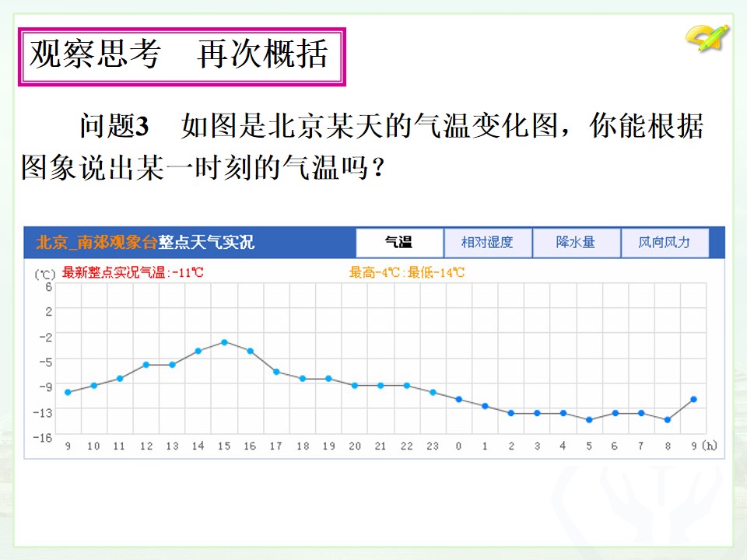747x560 pixels.
Task: Click the 北京_南郊观象台 title link
Action: point(96,243)
